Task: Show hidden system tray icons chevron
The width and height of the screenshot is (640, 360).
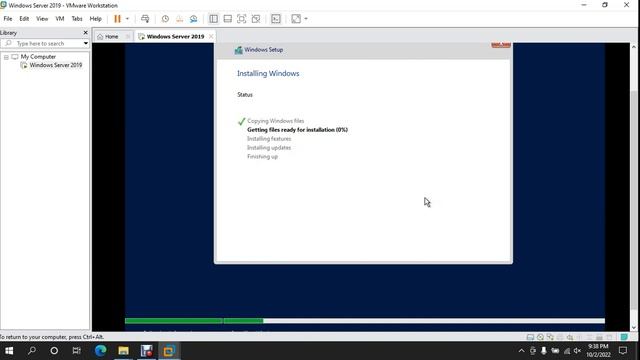Action: [x=521, y=351]
